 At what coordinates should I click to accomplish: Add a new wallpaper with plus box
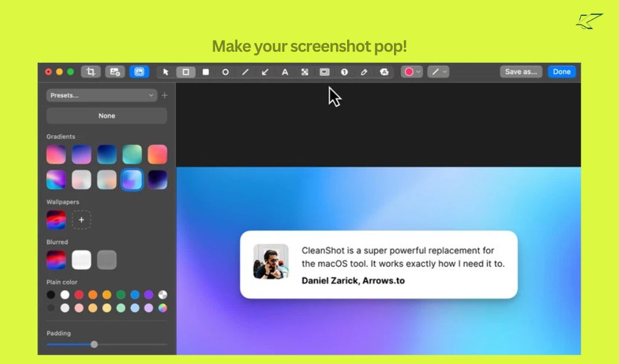click(81, 220)
